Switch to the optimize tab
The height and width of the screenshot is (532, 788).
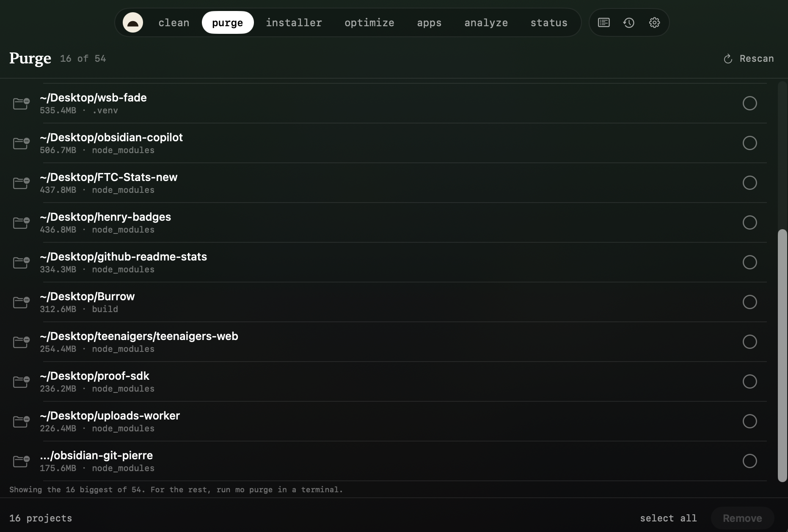pos(369,22)
